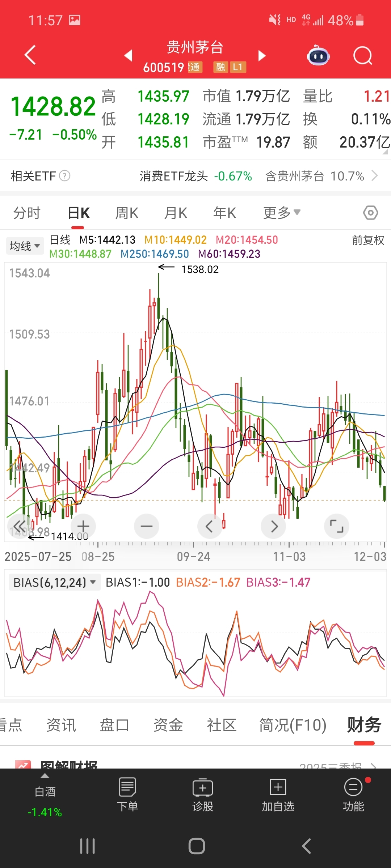The height and width of the screenshot is (868, 391).
Task: Tap the 12-03 date label on the axis
Action: pos(370,557)
